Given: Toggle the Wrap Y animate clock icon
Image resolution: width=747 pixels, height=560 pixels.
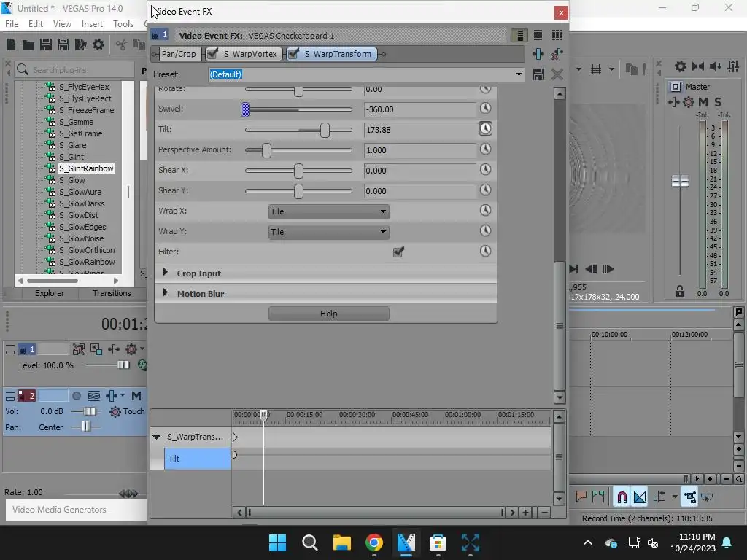Looking at the screenshot, I should [485, 230].
